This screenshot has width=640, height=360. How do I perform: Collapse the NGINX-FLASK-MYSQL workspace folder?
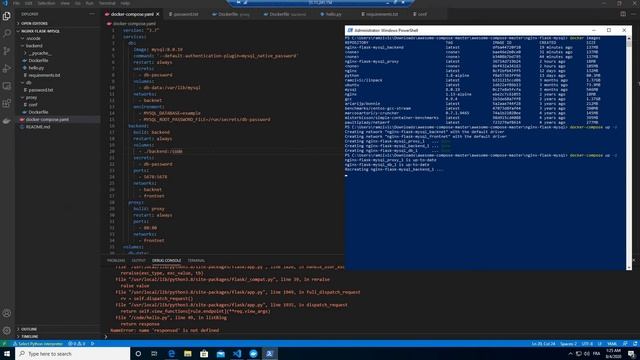pos(40,31)
